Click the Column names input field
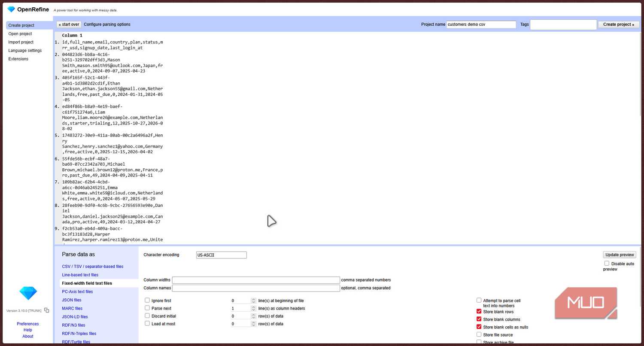 point(256,288)
